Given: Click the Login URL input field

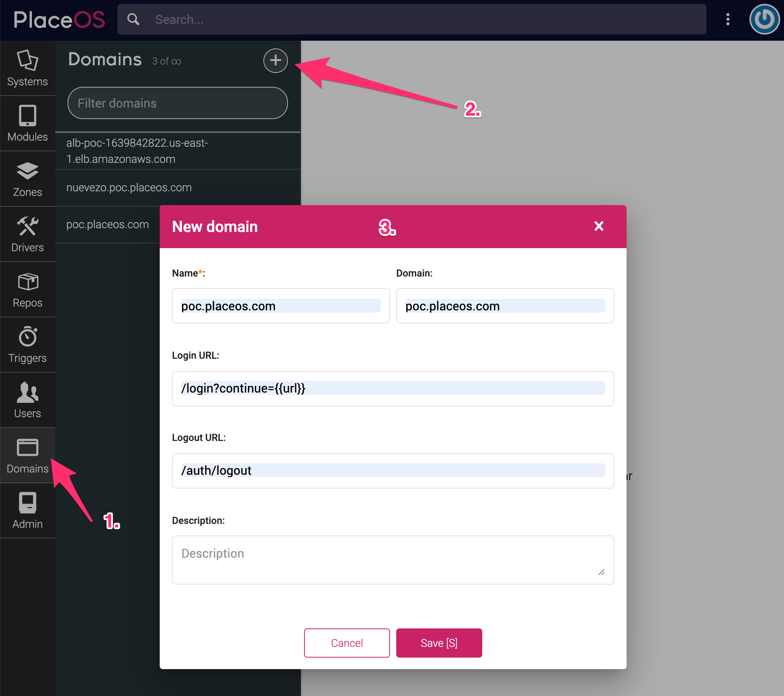Looking at the screenshot, I should pyautogui.click(x=393, y=388).
